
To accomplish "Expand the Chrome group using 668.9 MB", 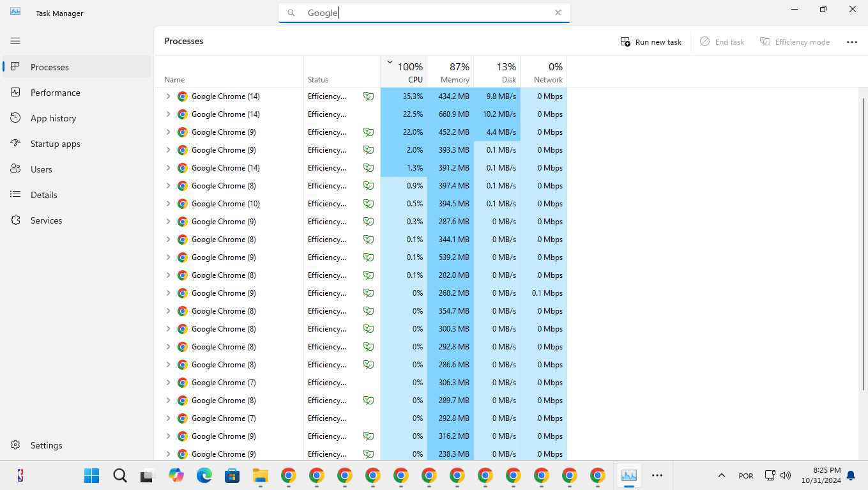I will click(168, 114).
